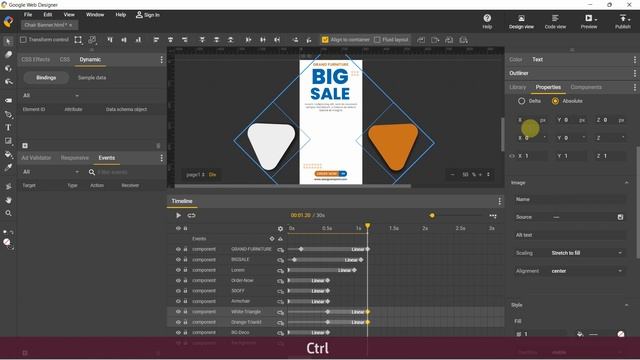Select the Pen tool
The width and height of the screenshot is (640, 360).
click(8, 115)
